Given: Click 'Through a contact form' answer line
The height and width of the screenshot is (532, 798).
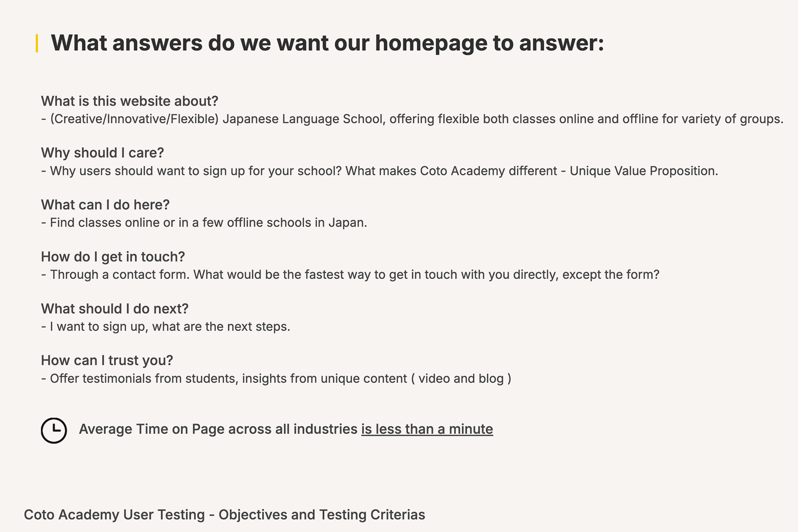Looking at the screenshot, I should pos(350,275).
